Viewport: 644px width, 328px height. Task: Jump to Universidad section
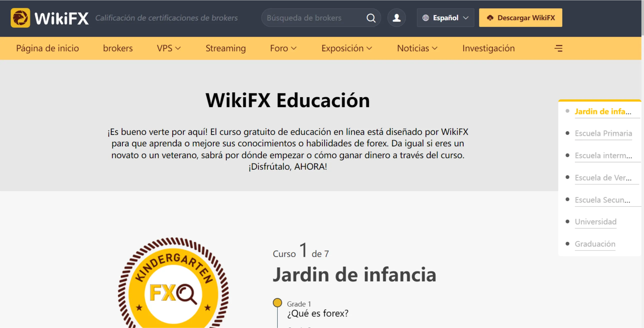[595, 222]
